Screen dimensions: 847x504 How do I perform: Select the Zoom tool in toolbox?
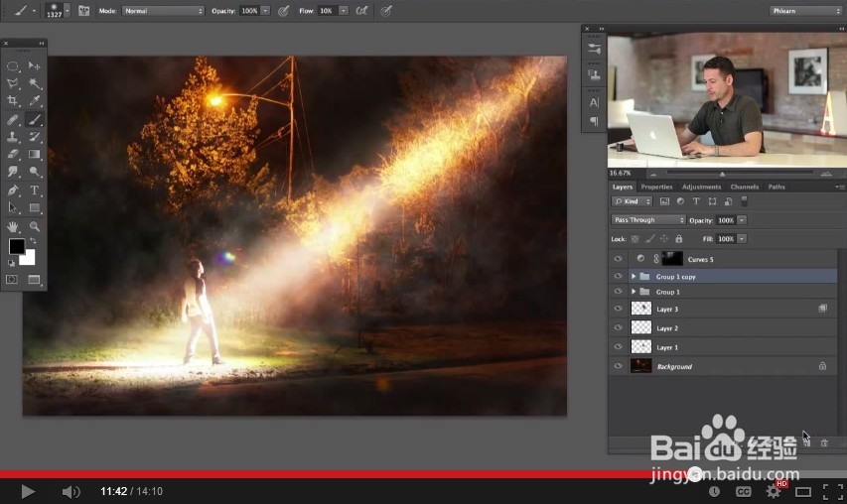35,226
